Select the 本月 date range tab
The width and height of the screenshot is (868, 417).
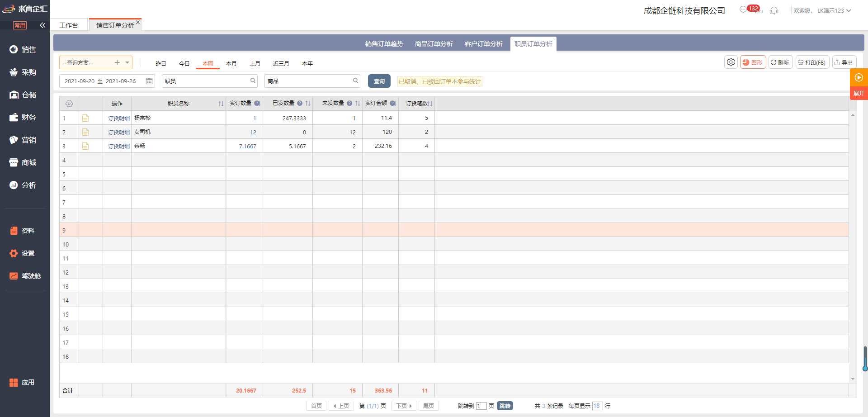(231, 63)
